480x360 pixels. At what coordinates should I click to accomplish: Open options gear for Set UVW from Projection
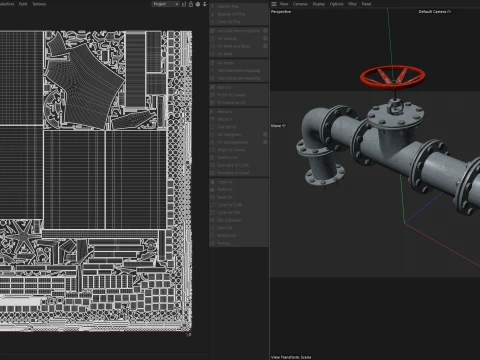pyautogui.click(x=265, y=31)
